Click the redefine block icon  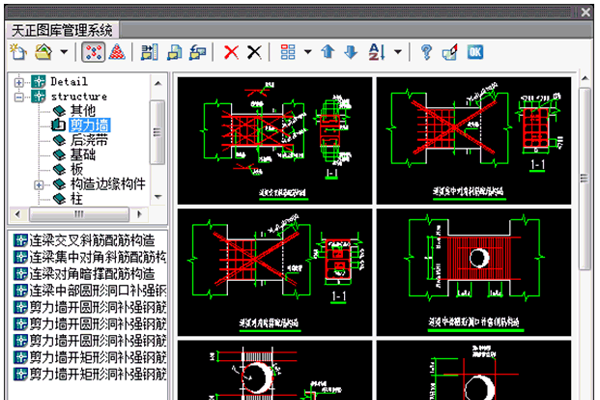point(197,52)
